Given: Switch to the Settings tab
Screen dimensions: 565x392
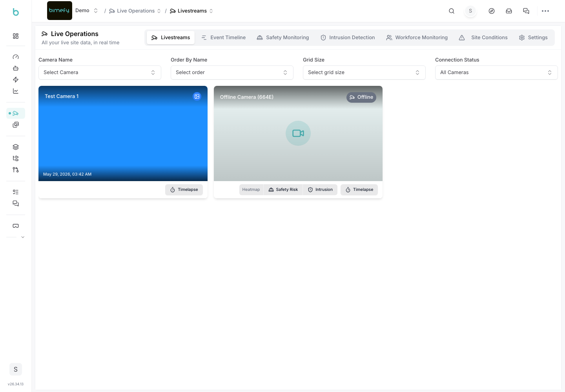Looking at the screenshot, I should [x=533, y=38].
